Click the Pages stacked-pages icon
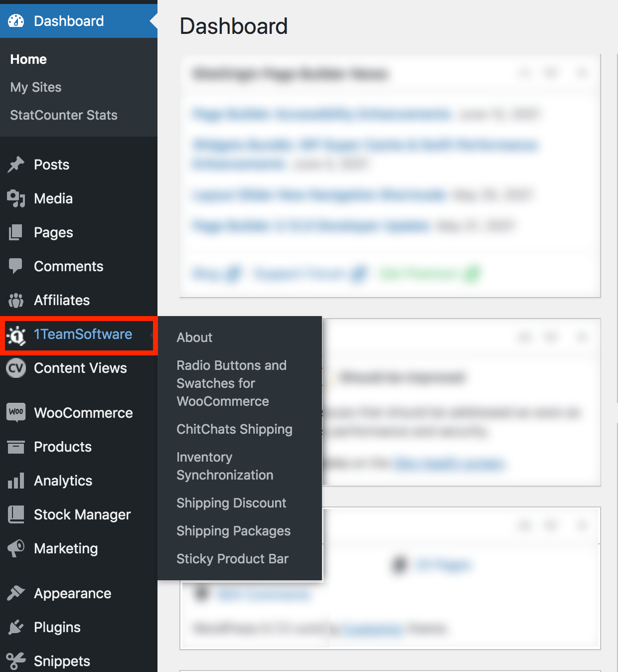618x672 pixels. point(15,232)
